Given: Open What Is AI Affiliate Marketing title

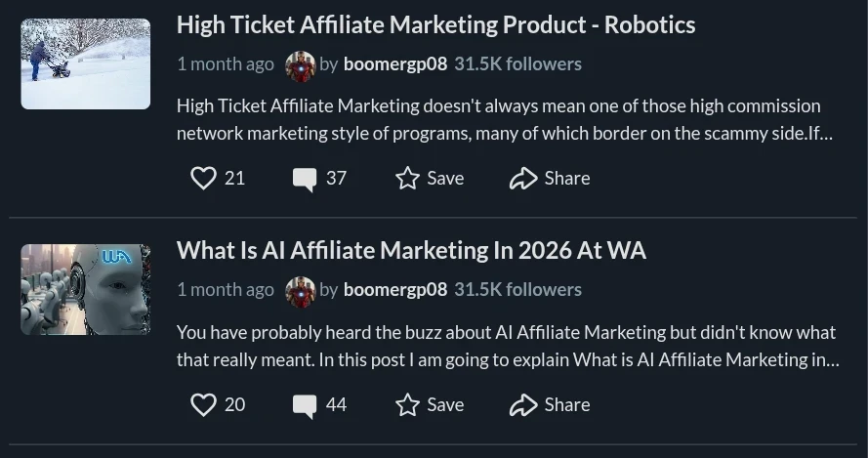Looking at the screenshot, I should [411, 251].
